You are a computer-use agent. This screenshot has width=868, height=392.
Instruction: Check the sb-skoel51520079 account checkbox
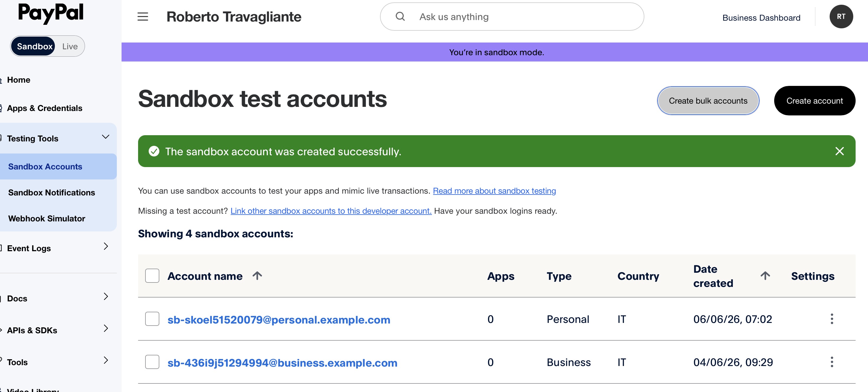(x=152, y=319)
